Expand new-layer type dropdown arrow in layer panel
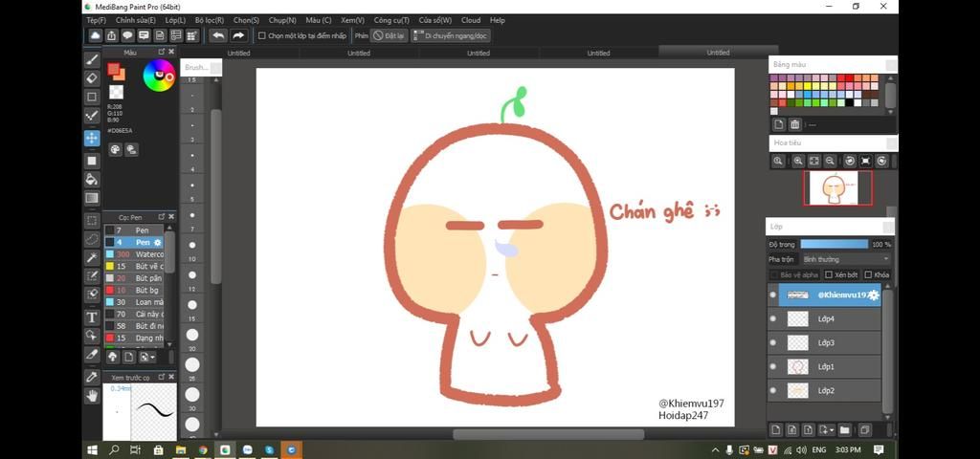 click(832, 430)
